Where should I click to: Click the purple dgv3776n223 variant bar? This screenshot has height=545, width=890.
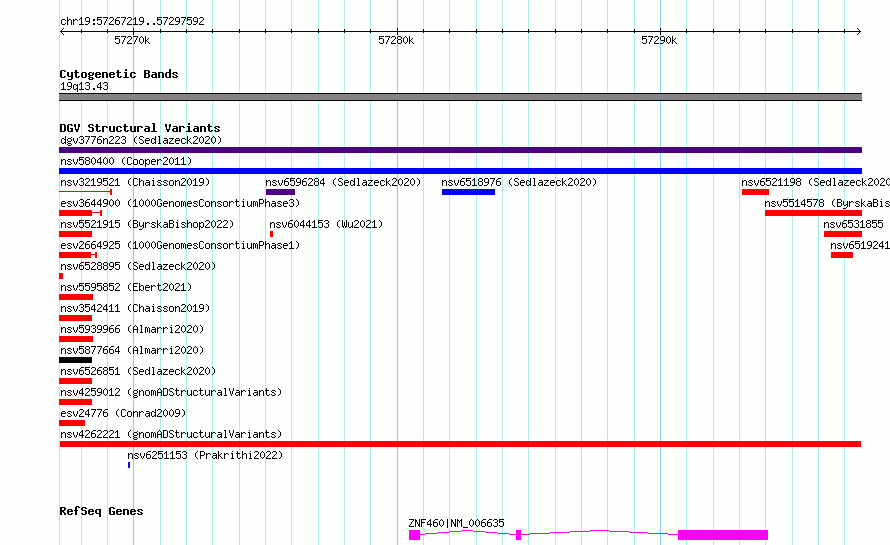point(460,150)
